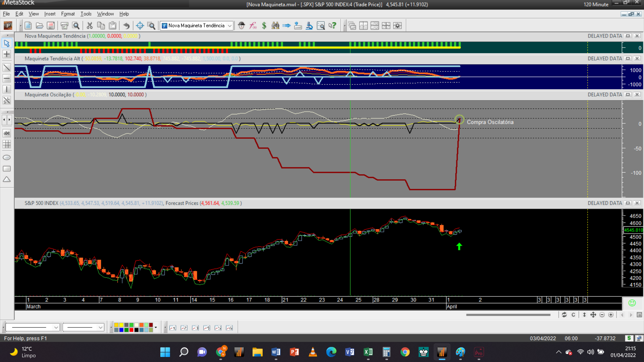Open the Format menu
644x362 pixels.
coord(68,14)
